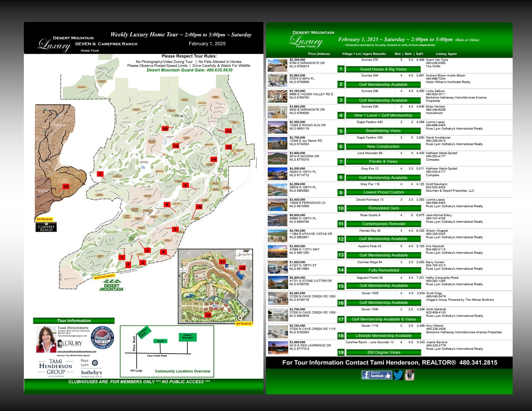Select map marker 19 in Carefree Ranch

point(66,187)
